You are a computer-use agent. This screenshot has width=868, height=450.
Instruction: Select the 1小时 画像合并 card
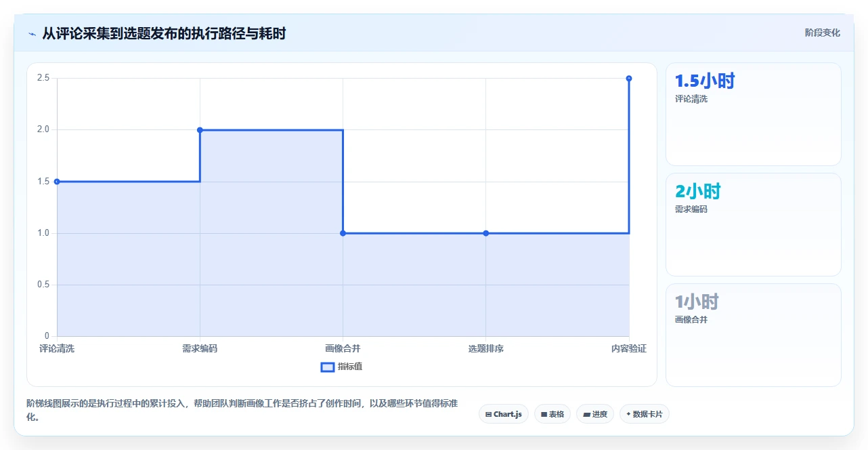[x=754, y=335]
